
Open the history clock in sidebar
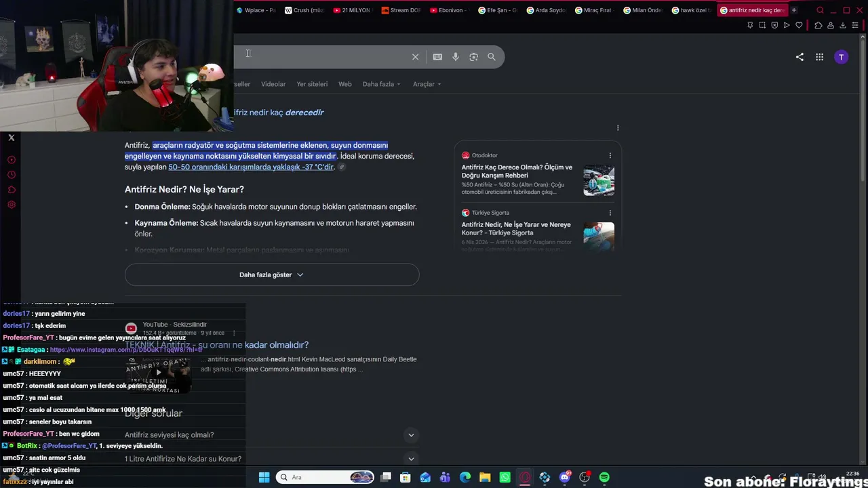12,175
